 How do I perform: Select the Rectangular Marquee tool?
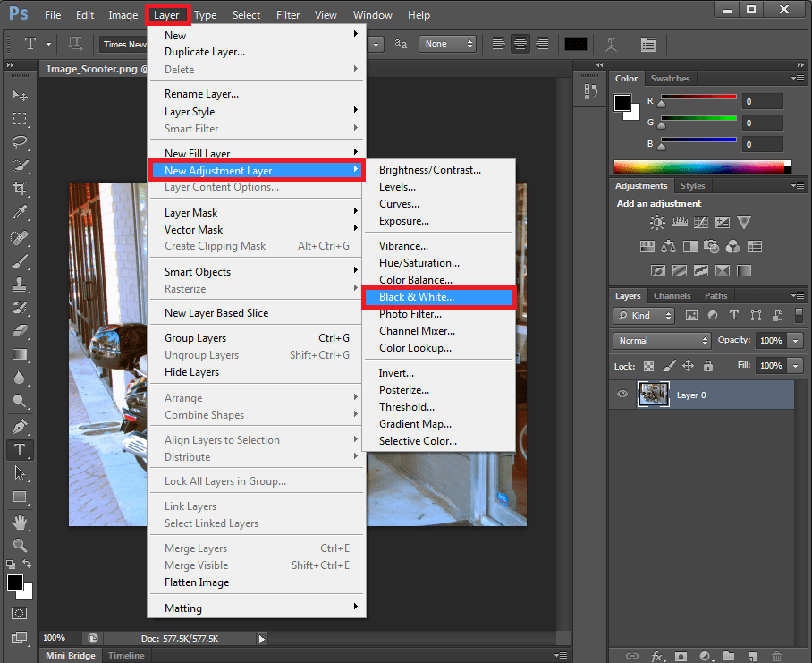20,119
